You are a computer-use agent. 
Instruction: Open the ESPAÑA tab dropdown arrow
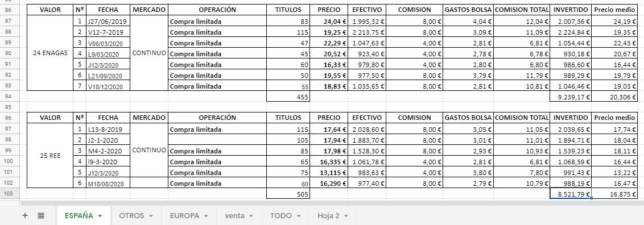pyautogui.click(x=100, y=216)
